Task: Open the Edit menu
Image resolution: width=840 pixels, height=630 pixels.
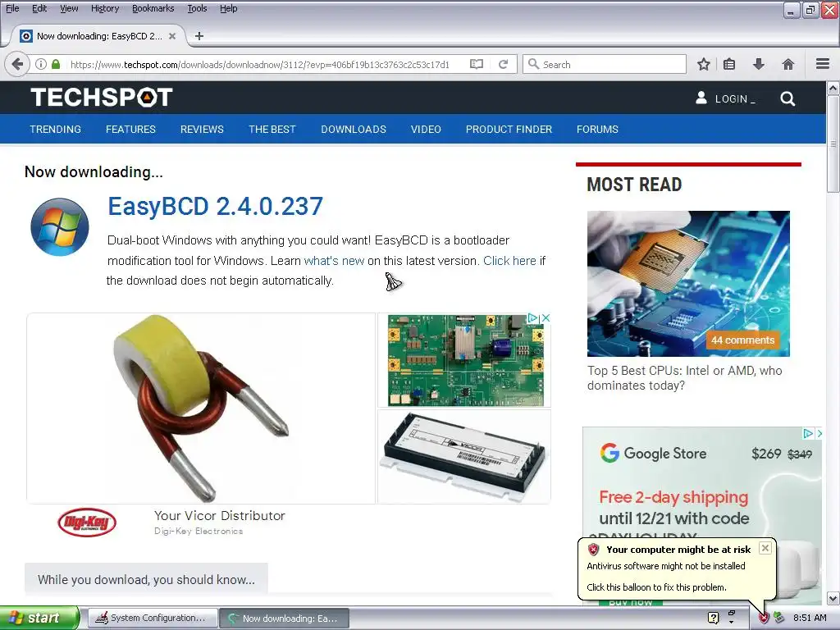Action: [x=39, y=8]
